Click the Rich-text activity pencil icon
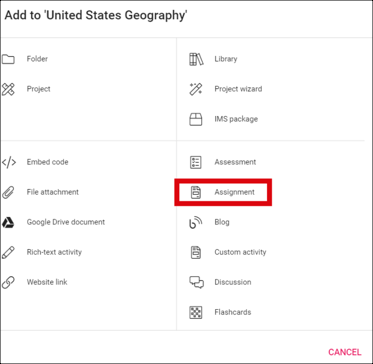 (8, 252)
